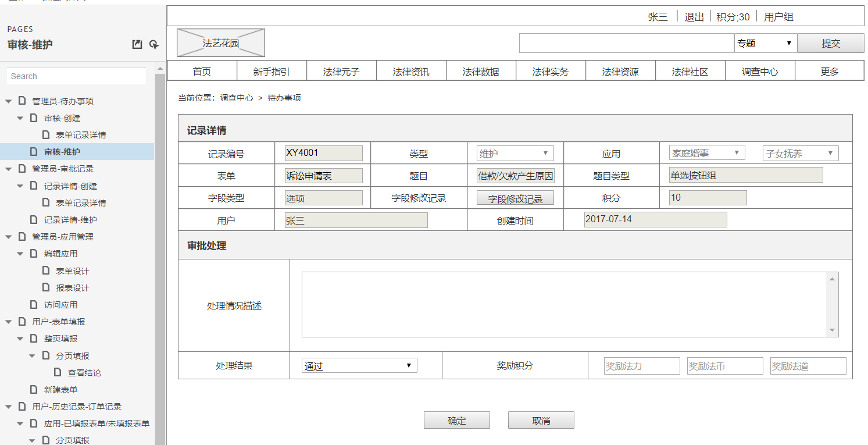Click the export icon beside 审核-维护 title
Viewport: 868px width, 445px height.
click(x=137, y=44)
